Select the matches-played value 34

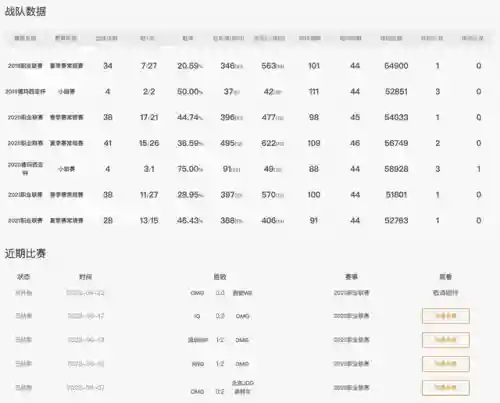pos(108,66)
